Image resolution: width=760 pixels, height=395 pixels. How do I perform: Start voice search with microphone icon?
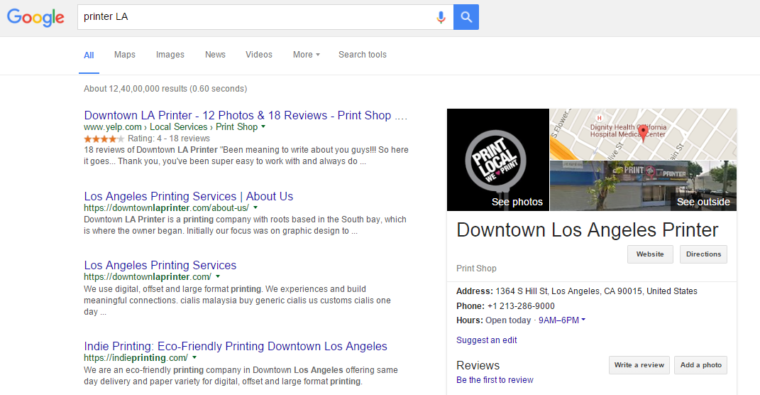point(441,17)
